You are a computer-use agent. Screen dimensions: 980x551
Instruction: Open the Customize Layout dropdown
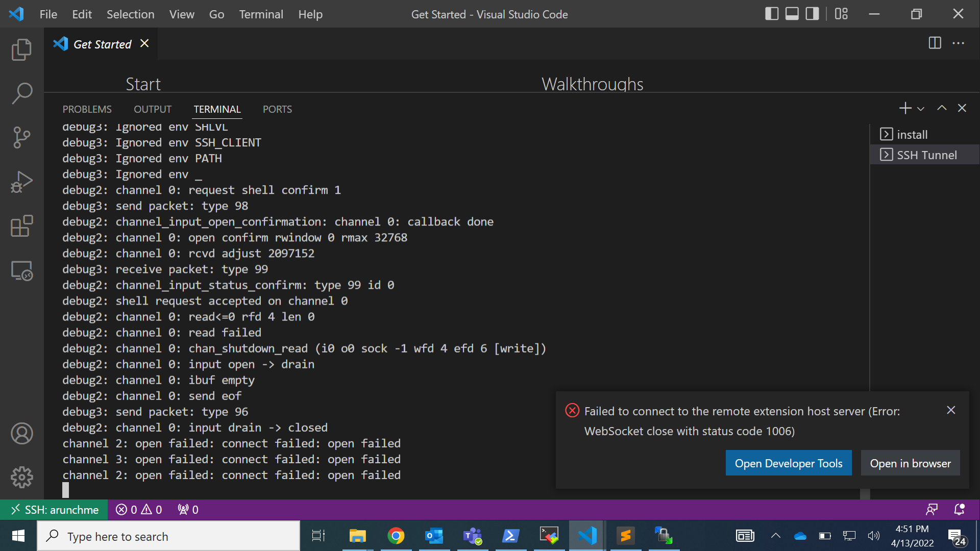(841, 14)
